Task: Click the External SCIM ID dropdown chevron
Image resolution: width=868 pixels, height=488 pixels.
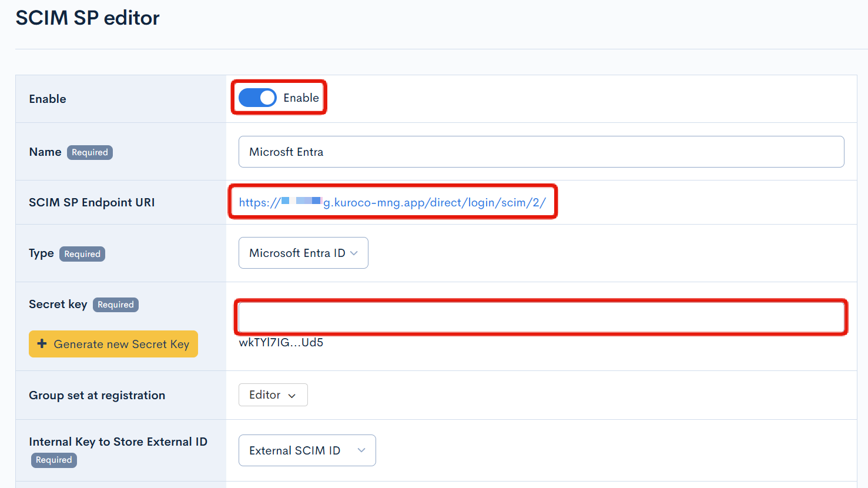Action: pyautogui.click(x=361, y=450)
